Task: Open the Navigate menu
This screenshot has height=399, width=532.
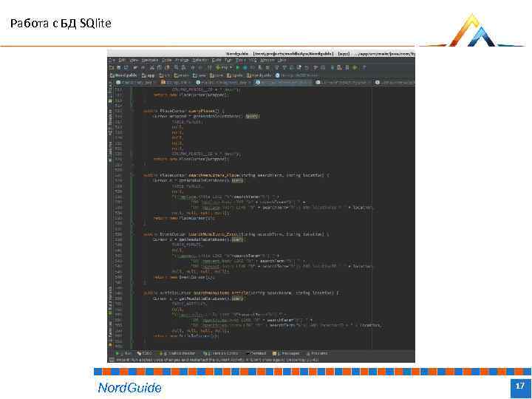Action: 149,60
